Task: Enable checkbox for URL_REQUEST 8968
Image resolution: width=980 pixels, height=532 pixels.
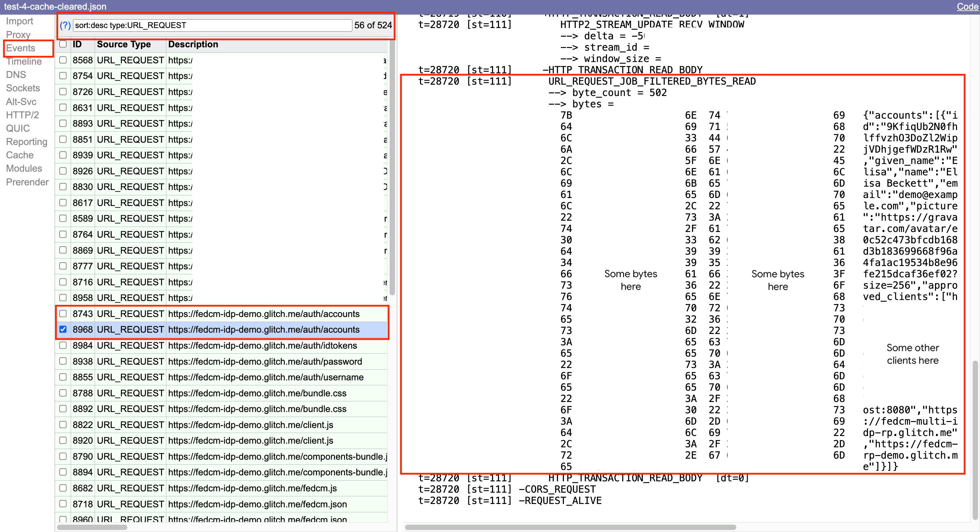Action: coord(63,330)
